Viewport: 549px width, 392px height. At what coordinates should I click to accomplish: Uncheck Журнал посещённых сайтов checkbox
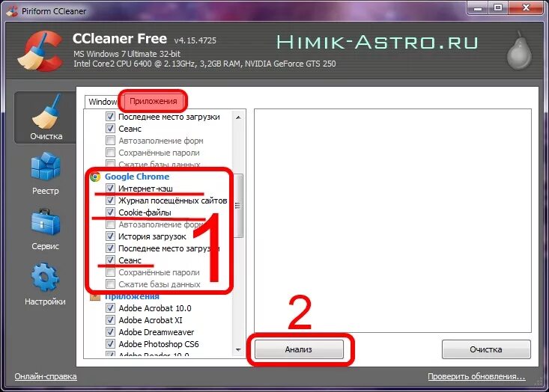110,200
